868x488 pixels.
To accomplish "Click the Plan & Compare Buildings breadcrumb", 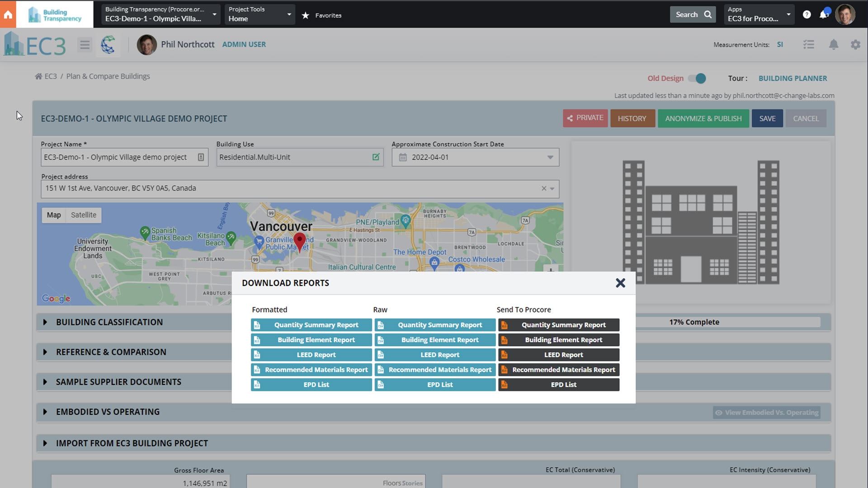I will 108,76.
